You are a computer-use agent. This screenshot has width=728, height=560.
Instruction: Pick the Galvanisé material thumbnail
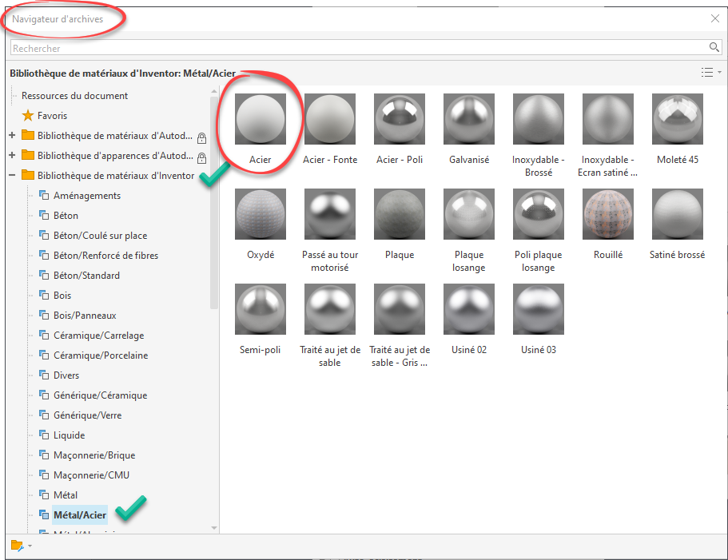point(469,119)
